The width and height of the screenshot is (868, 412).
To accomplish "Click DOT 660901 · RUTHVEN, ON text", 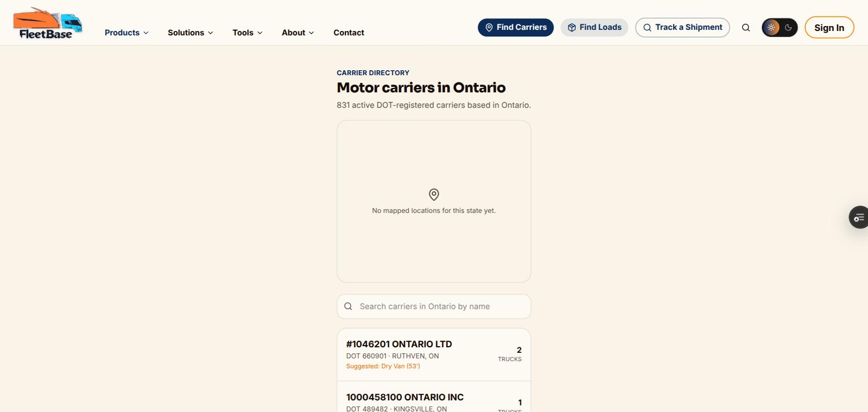I will (x=392, y=356).
